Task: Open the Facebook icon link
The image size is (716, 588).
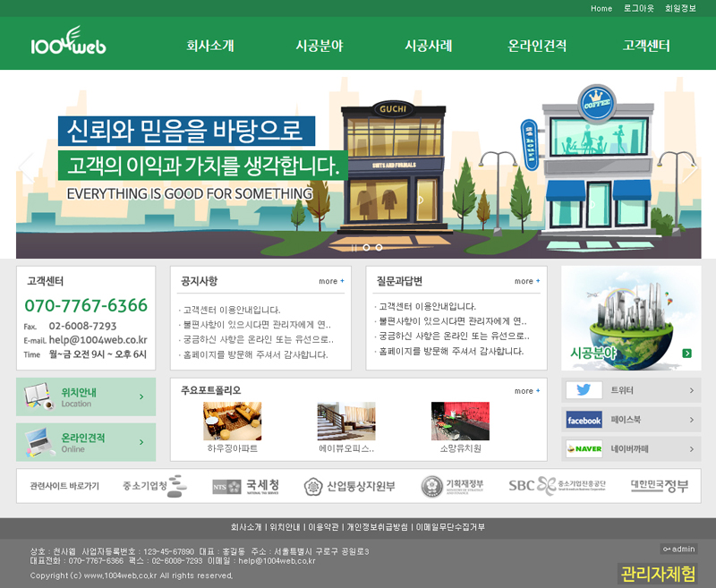Action: tap(584, 420)
